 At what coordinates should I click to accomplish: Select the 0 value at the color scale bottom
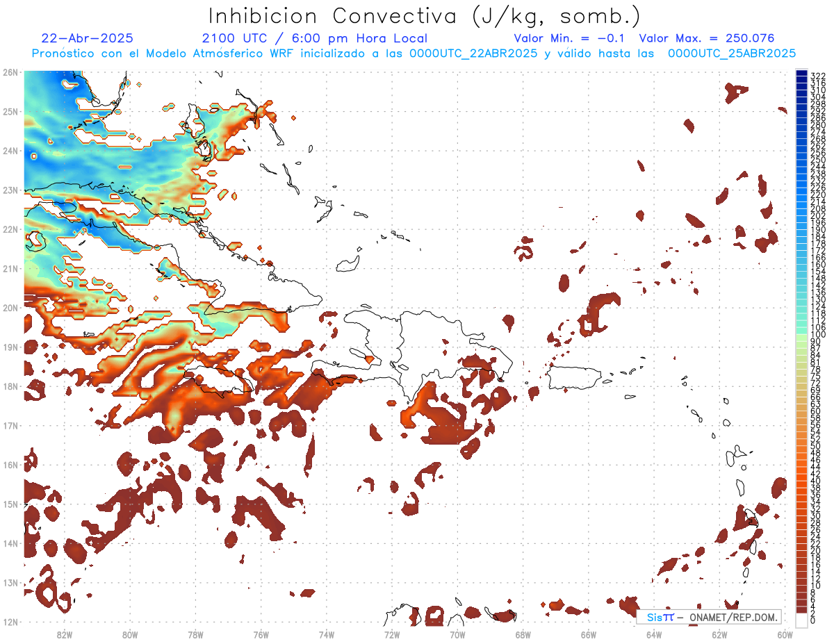pos(813,620)
